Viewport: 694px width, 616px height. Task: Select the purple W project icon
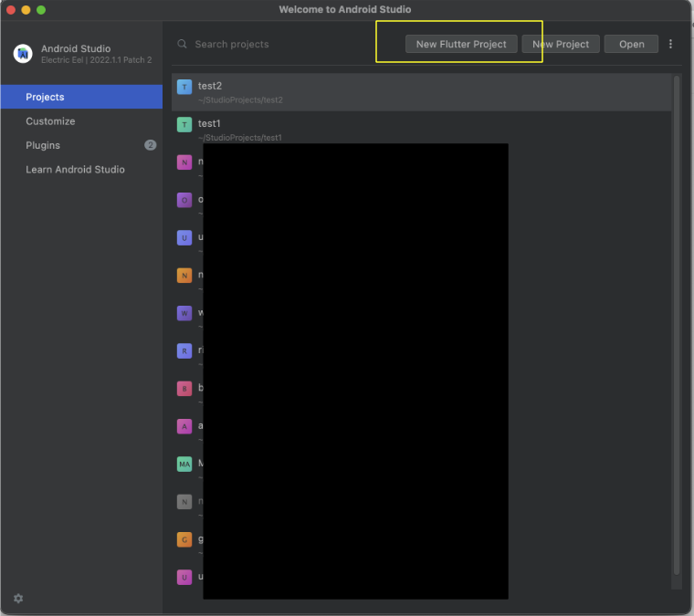pos(184,313)
